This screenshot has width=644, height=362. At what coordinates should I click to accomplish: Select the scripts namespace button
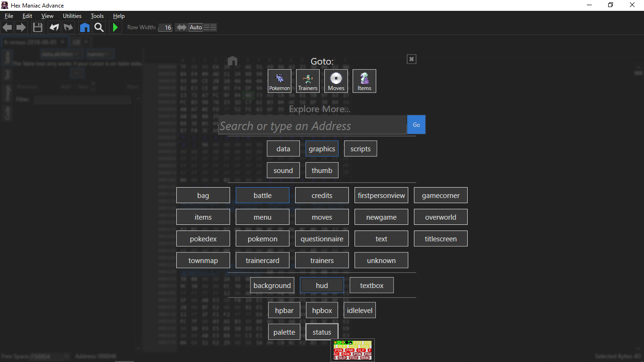tap(361, 149)
